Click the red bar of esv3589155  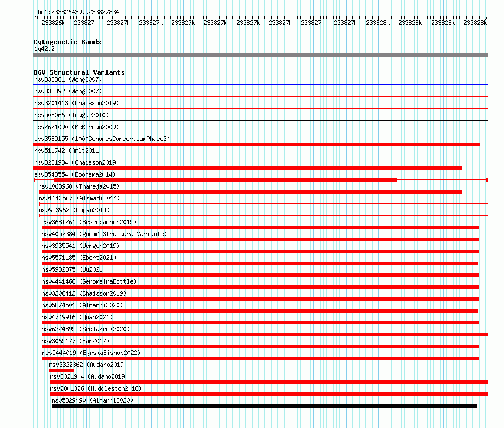pyautogui.click(x=257, y=144)
